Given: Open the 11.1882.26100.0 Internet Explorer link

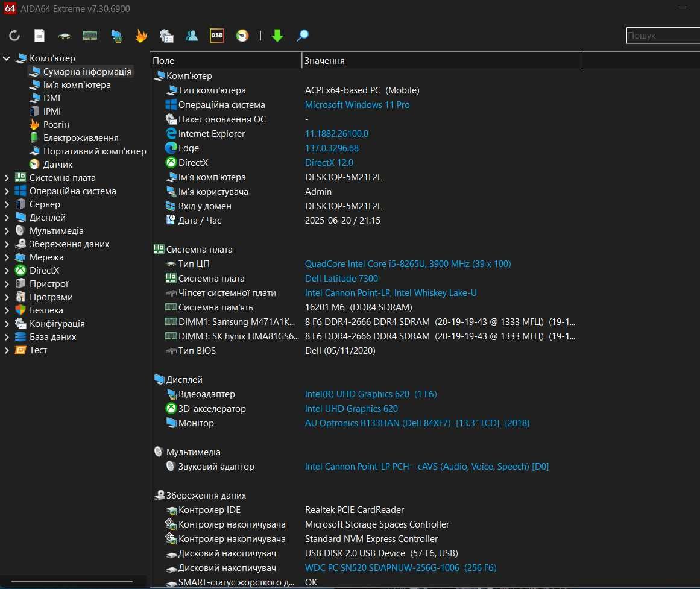Looking at the screenshot, I should [x=336, y=134].
